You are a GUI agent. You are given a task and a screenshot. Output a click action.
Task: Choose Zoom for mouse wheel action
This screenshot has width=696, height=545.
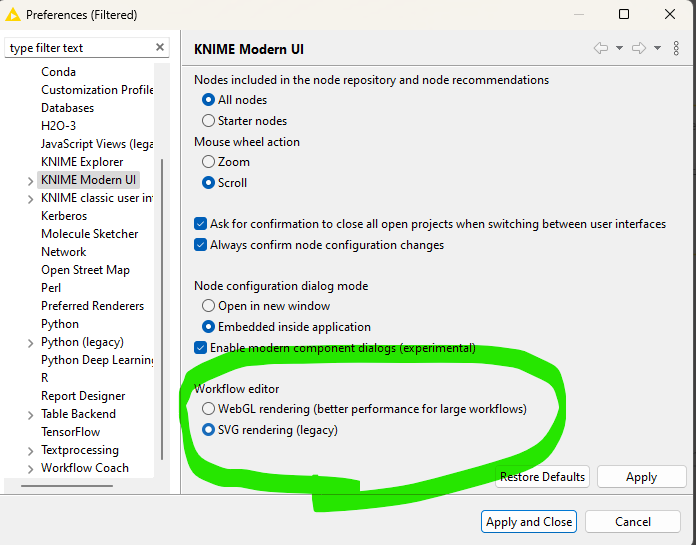[x=208, y=162]
